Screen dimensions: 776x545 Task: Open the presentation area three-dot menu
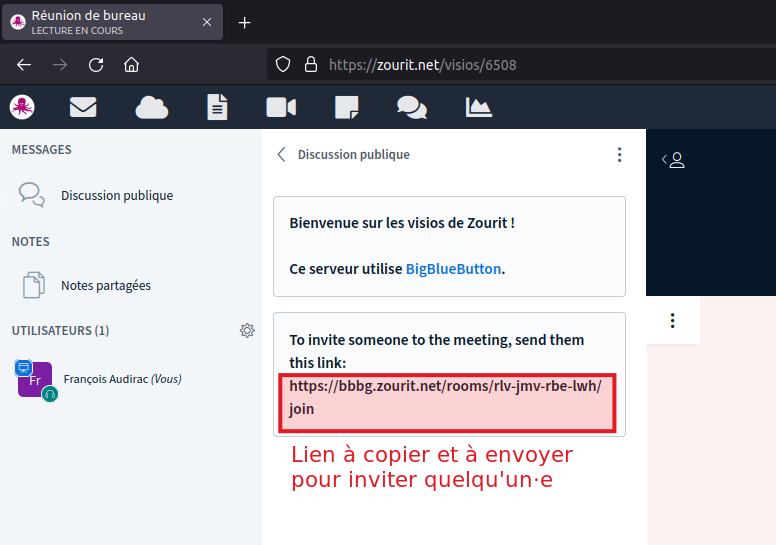pyautogui.click(x=673, y=321)
